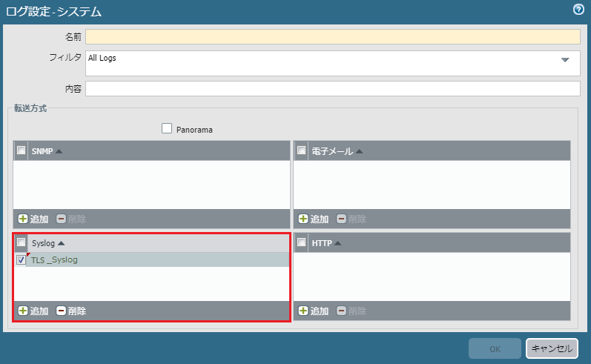The image size is (591, 364).
Task: Add an email profile with 追加
Action: 314,219
